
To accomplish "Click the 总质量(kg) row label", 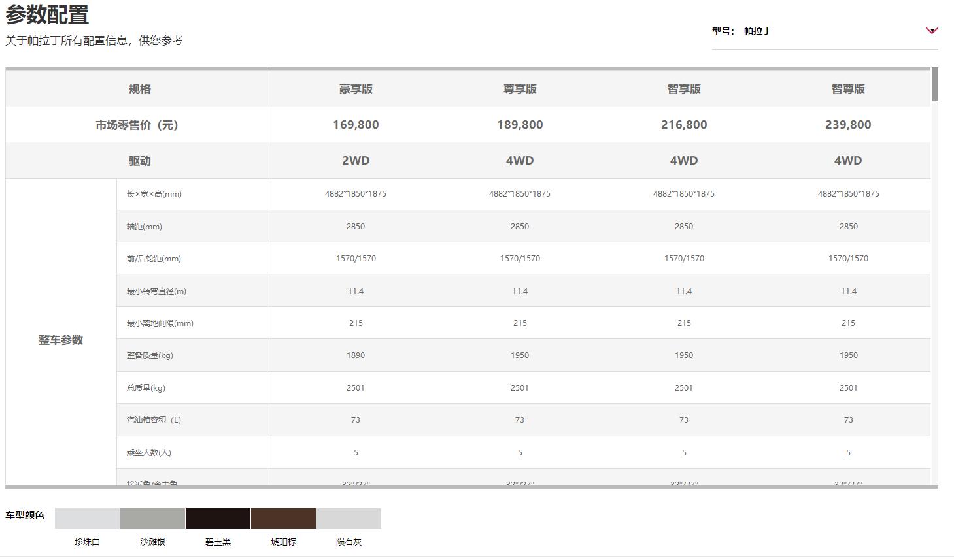I will tap(146, 388).
